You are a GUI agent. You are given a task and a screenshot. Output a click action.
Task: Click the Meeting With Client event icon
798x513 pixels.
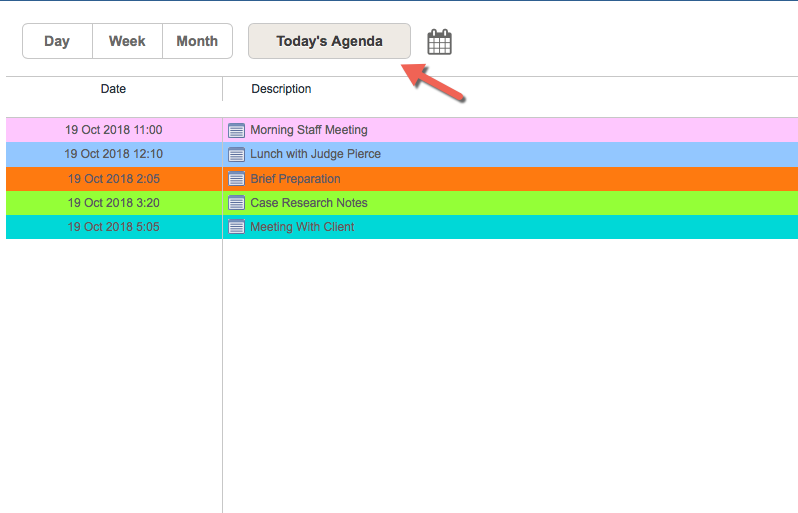(236, 226)
